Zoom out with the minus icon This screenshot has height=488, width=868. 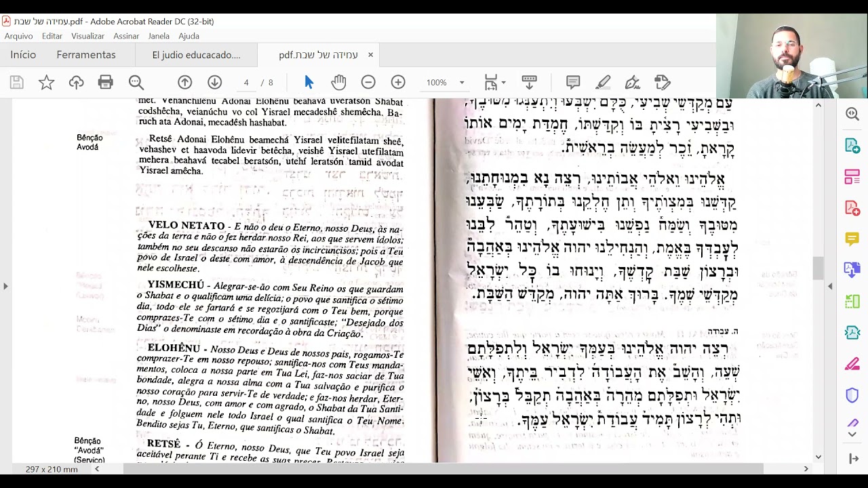pos(368,83)
